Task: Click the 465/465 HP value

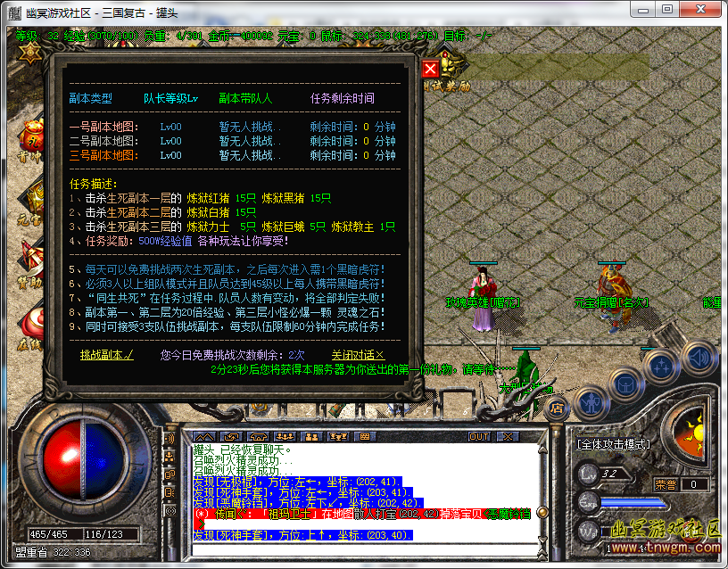Action: 49,534
